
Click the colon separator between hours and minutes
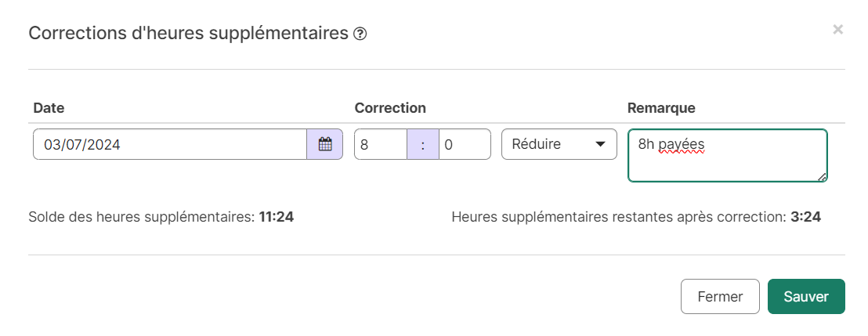click(423, 144)
